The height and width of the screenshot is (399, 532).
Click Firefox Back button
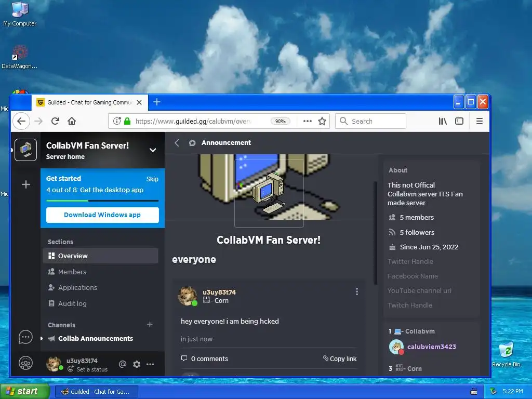click(x=21, y=121)
